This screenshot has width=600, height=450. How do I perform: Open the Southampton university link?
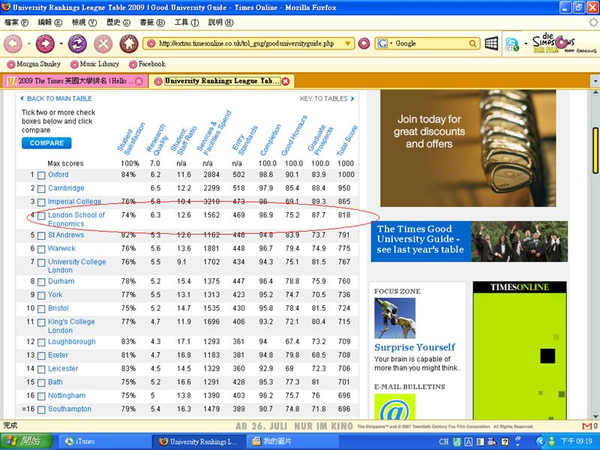70,409
